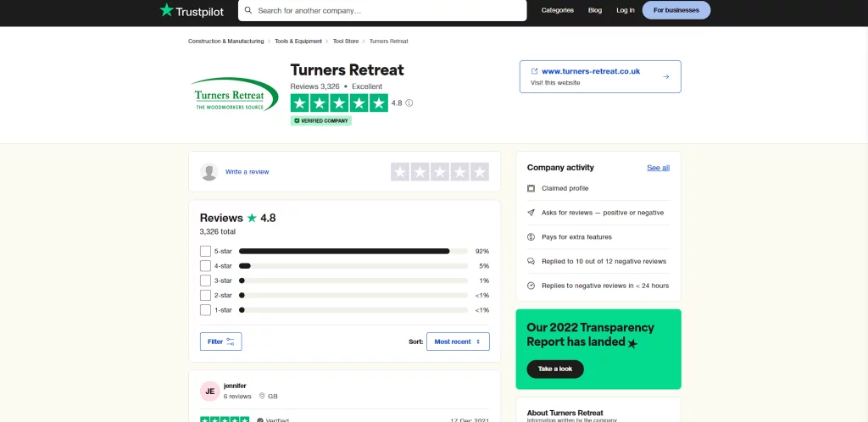
Task: Open Tools & Equipment breadcrumb
Action: 298,42
